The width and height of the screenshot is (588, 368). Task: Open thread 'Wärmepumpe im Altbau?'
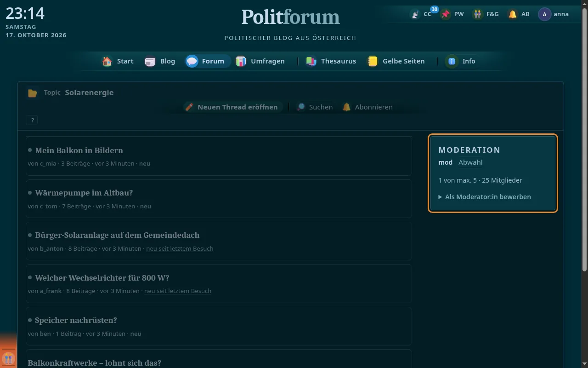(x=84, y=193)
